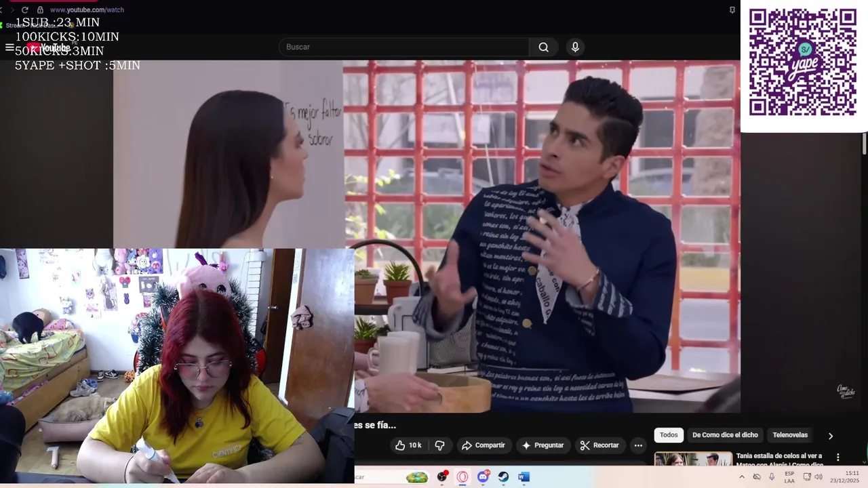Open more actions three-dot menu
The width and height of the screenshot is (868, 488).
coord(638,445)
